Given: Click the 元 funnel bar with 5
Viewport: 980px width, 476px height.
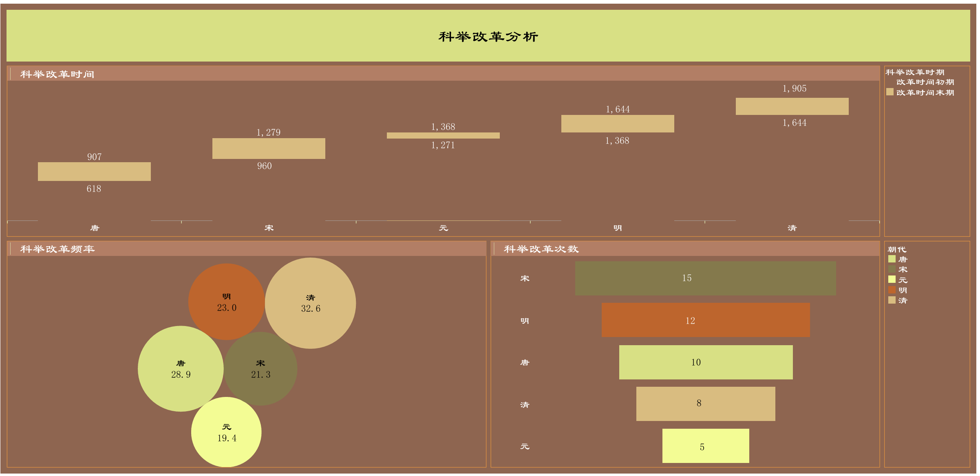Looking at the screenshot, I should [x=705, y=445].
